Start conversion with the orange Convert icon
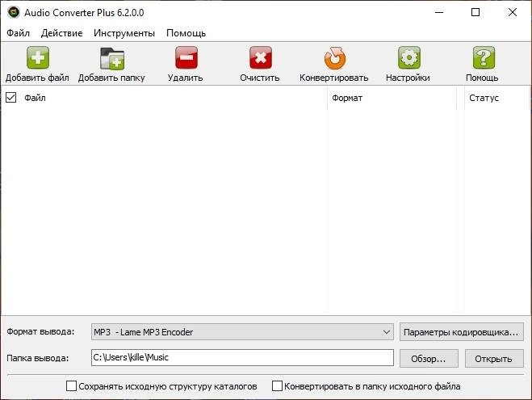 click(334, 58)
